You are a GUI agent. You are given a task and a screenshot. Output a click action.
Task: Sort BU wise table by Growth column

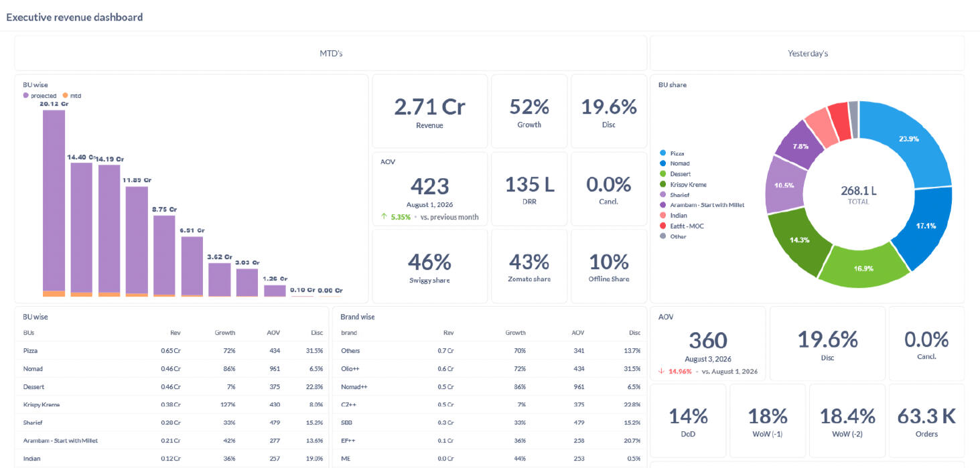(225, 333)
